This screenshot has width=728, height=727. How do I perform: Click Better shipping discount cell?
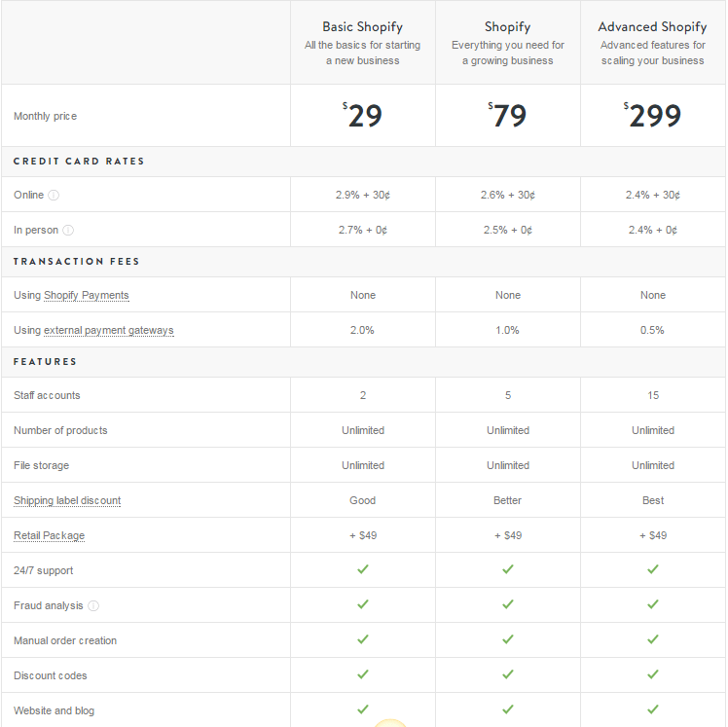coord(507,500)
